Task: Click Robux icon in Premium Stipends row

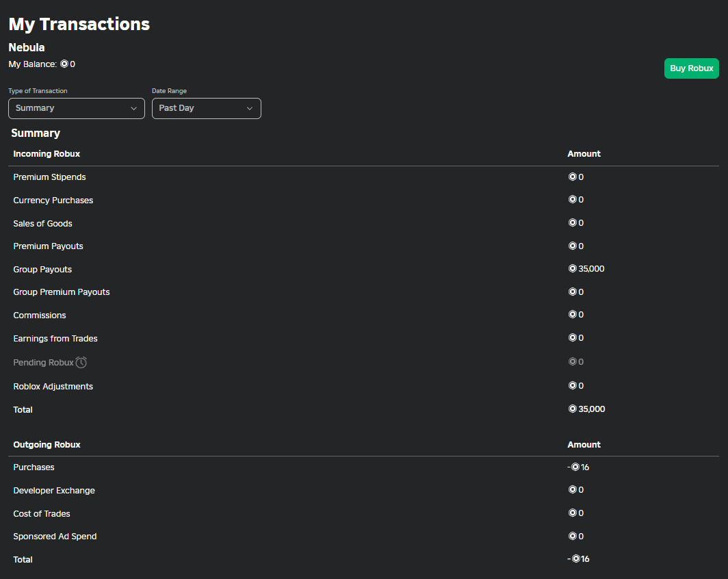Action: 573,177
